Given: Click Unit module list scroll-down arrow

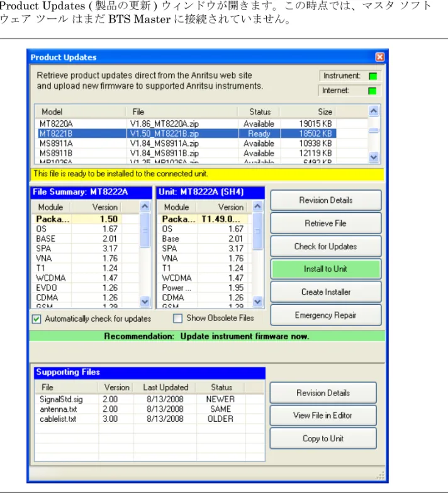Looking at the screenshot, I should tap(257, 302).
